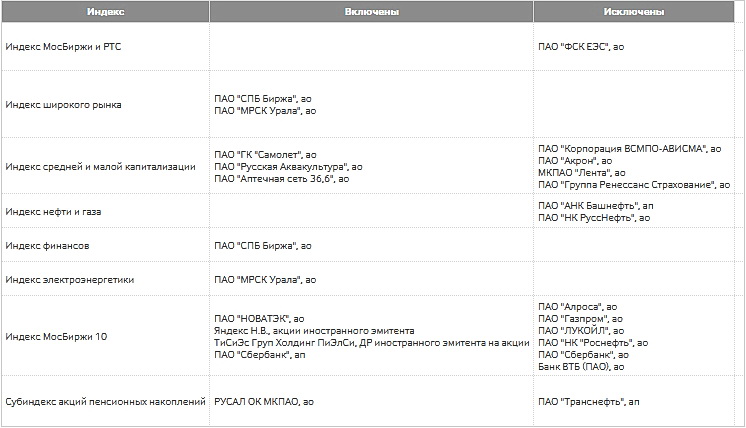The height and width of the screenshot is (428, 746).
Task: Click the Индекс column header
Action: point(105,12)
